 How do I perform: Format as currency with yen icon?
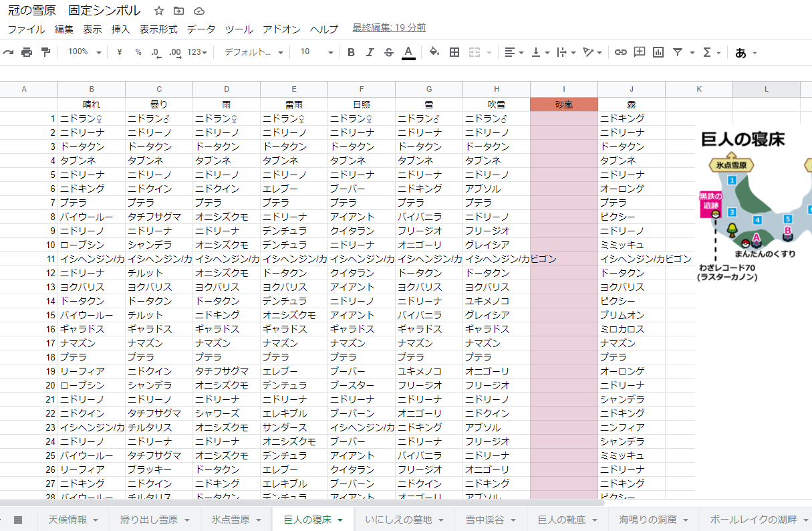pyautogui.click(x=119, y=52)
